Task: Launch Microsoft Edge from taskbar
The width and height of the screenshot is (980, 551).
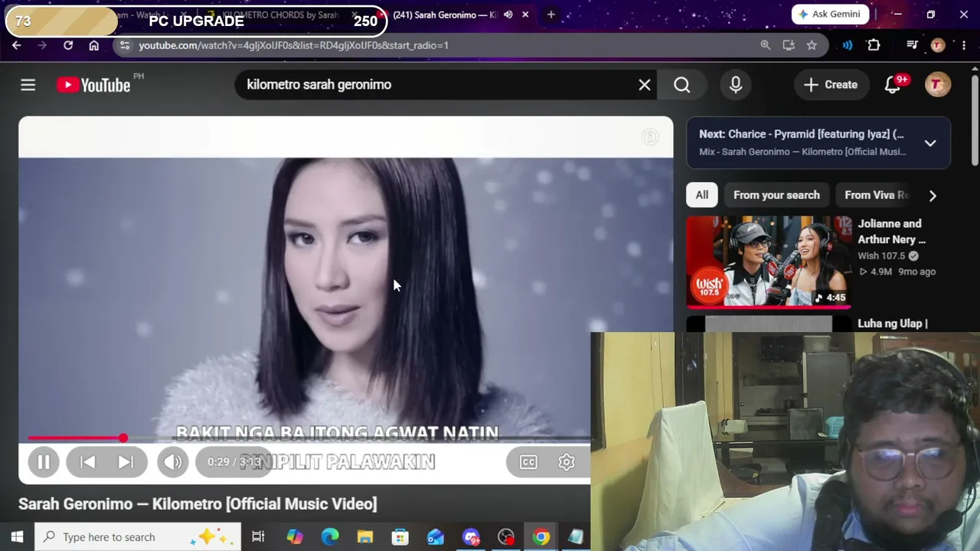Action: click(x=330, y=537)
